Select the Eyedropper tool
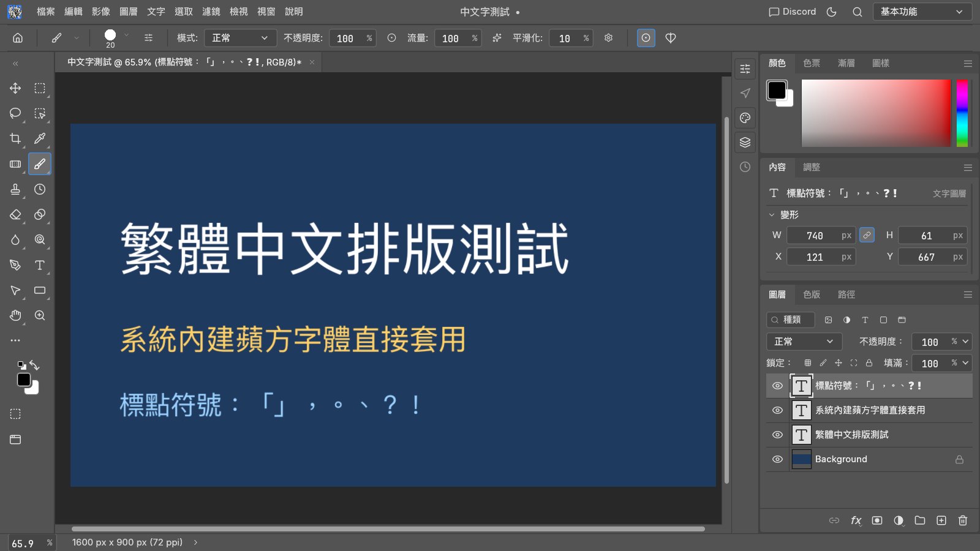Image resolution: width=980 pixels, height=551 pixels. 40,138
